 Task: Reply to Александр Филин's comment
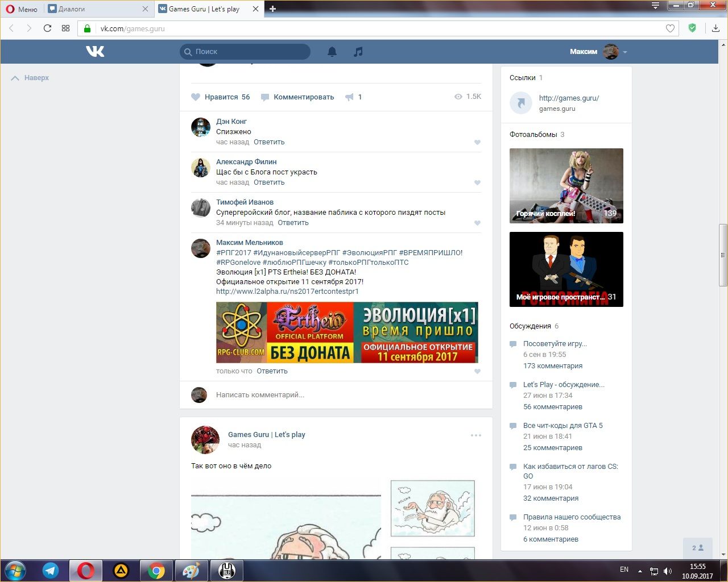[269, 182]
